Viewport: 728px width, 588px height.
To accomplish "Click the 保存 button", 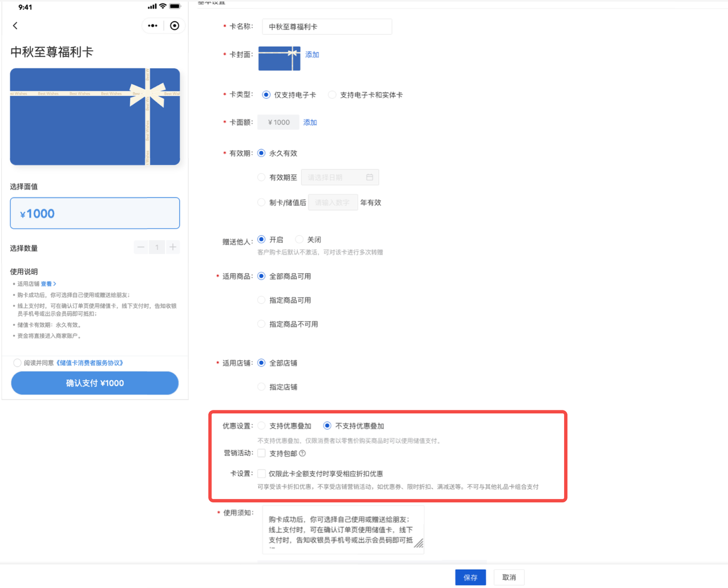I will pyautogui.click(x=470, y=577).
